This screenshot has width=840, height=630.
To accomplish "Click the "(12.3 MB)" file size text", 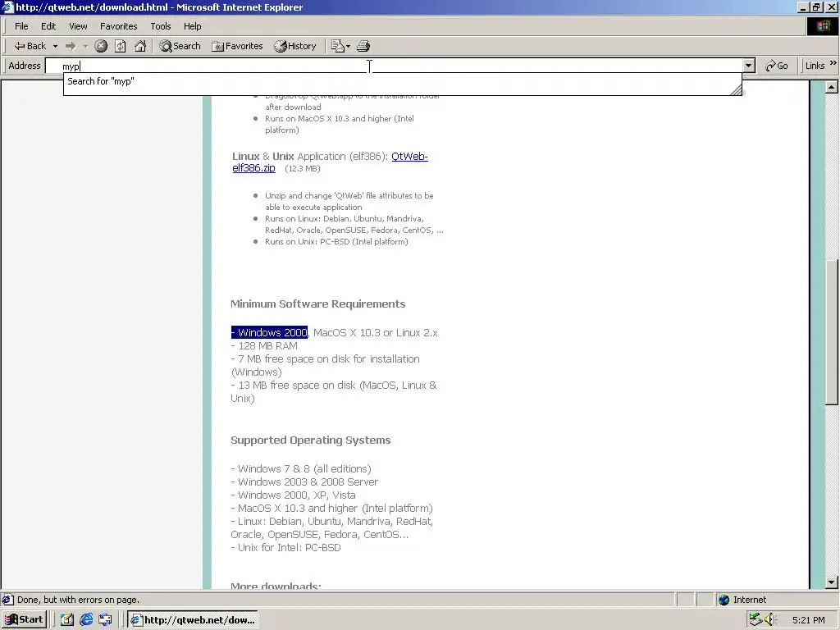I will (303, 169).
